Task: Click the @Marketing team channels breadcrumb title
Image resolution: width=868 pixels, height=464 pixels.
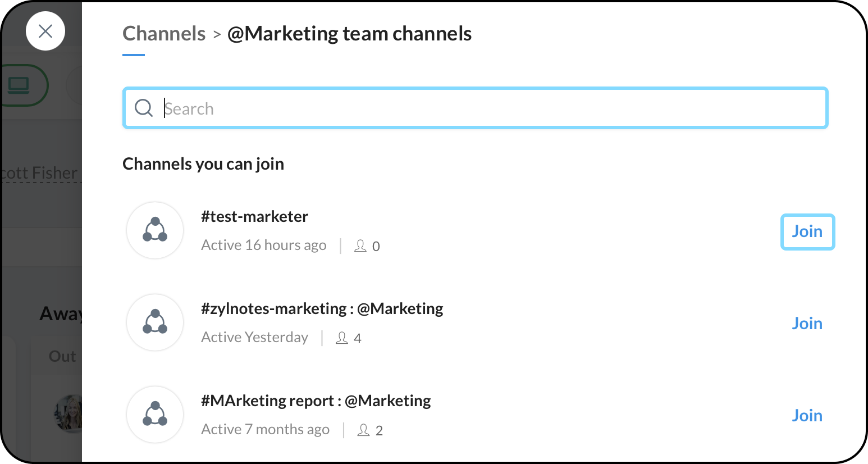Action: click(349, 34)
